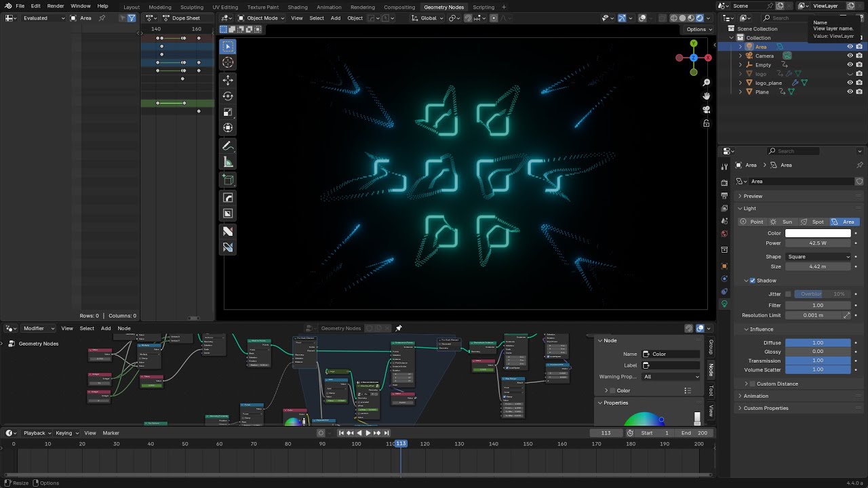868x488 pixels.
Task: Select the Annotate pencil tool
Action: [x=228, y=146]
